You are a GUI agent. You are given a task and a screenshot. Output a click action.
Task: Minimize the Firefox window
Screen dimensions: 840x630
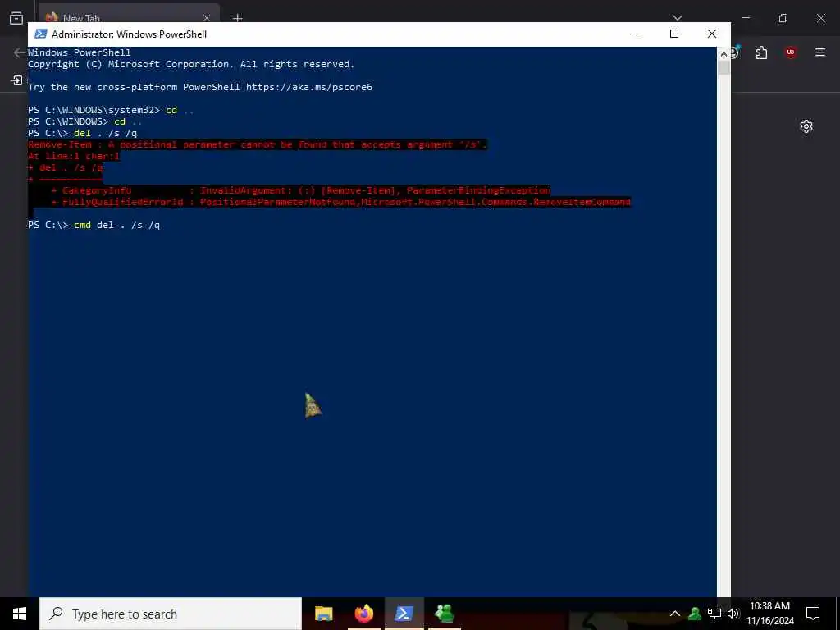(746, 18)
